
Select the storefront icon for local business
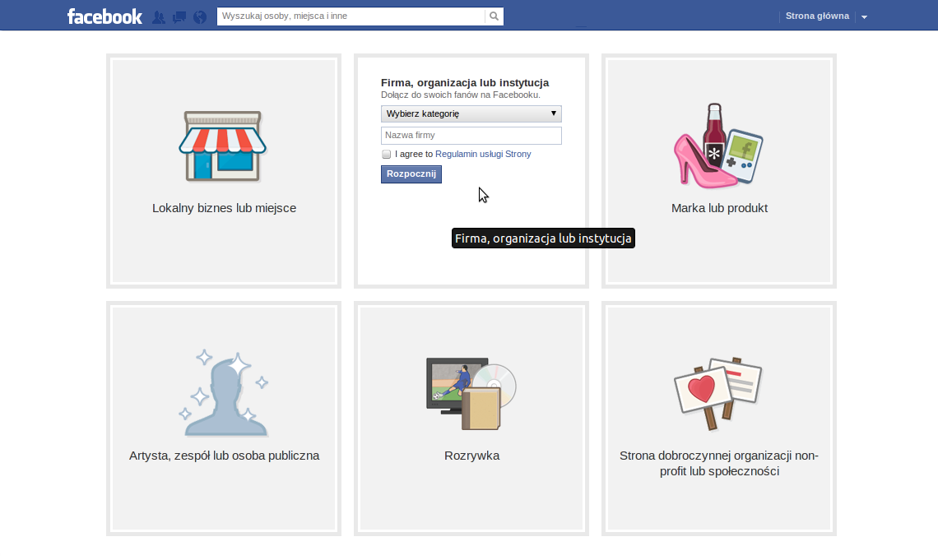[x=223, y=146]
